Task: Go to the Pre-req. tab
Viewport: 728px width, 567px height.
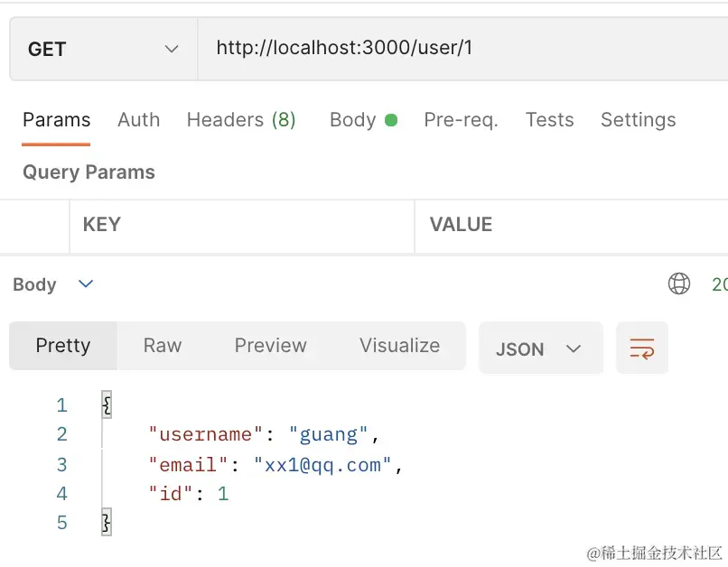Action: pyautogui.click(x=461, y=120)
